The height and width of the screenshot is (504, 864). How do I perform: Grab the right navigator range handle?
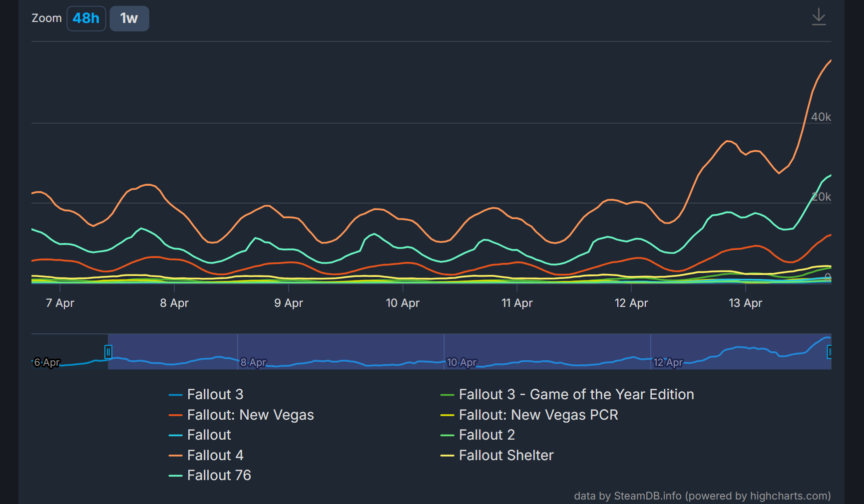coord(829,352)
